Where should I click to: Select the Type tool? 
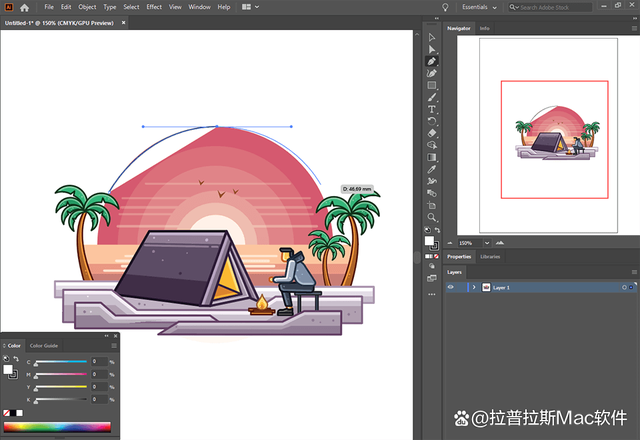coord(431,109)
